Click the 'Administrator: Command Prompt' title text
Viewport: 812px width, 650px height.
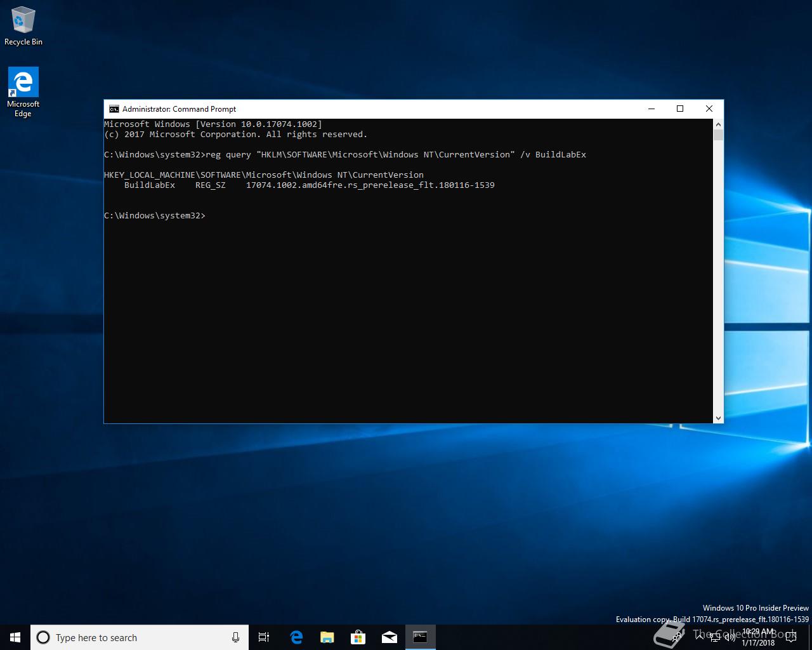pos(179,109)
